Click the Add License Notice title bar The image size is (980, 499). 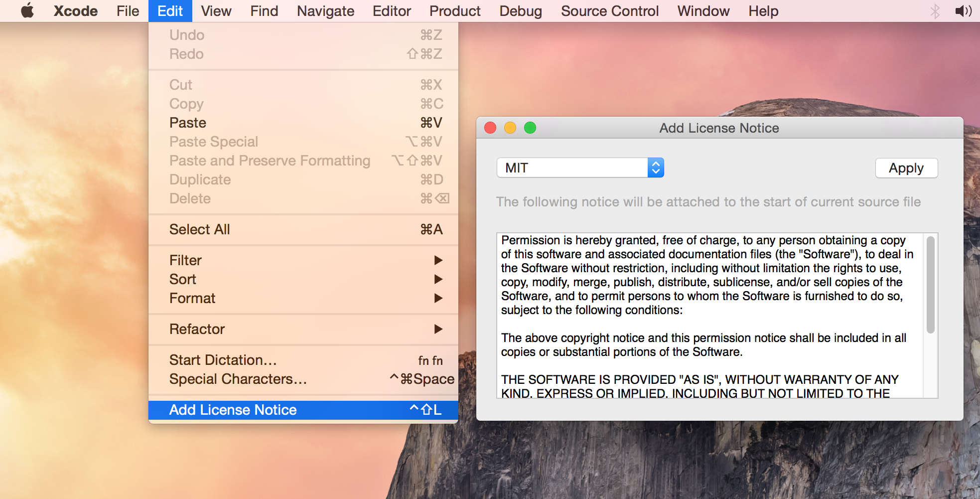click(x=719, y=128)
